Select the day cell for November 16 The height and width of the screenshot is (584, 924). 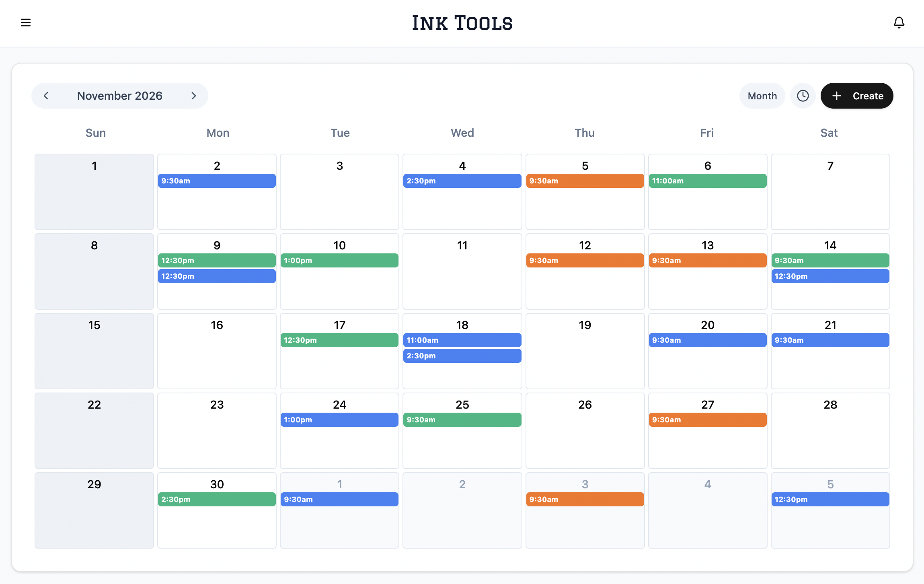[x=217, y=351]
